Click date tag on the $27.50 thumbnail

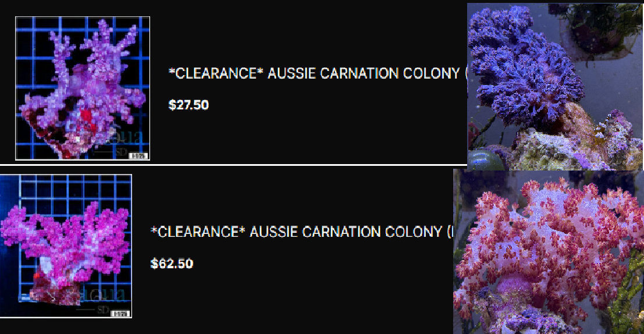tap(139, 156)
